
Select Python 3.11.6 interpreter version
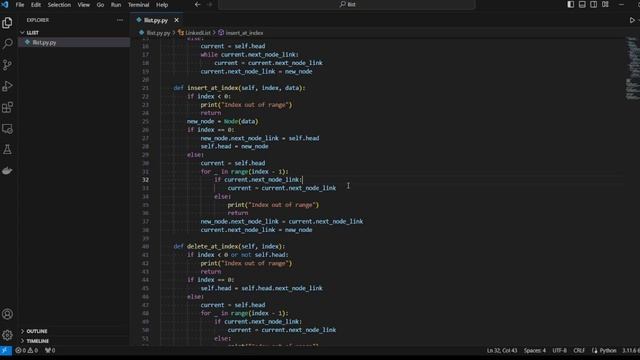[x=631, y=350]
